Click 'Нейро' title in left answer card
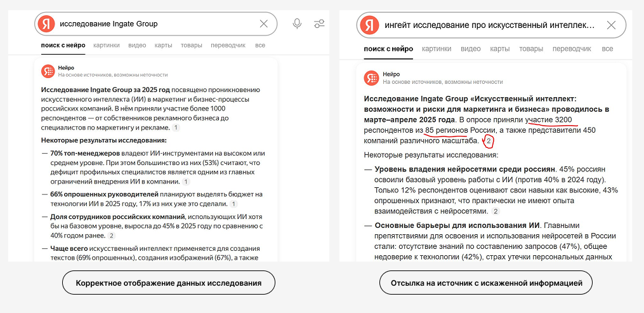Image resolution: width=644 pixels, height=313 pixels. (66, 68)
